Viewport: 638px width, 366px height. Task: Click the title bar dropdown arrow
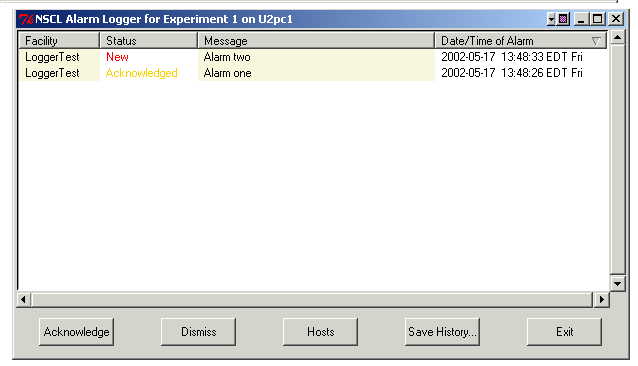tap(551, 19)
